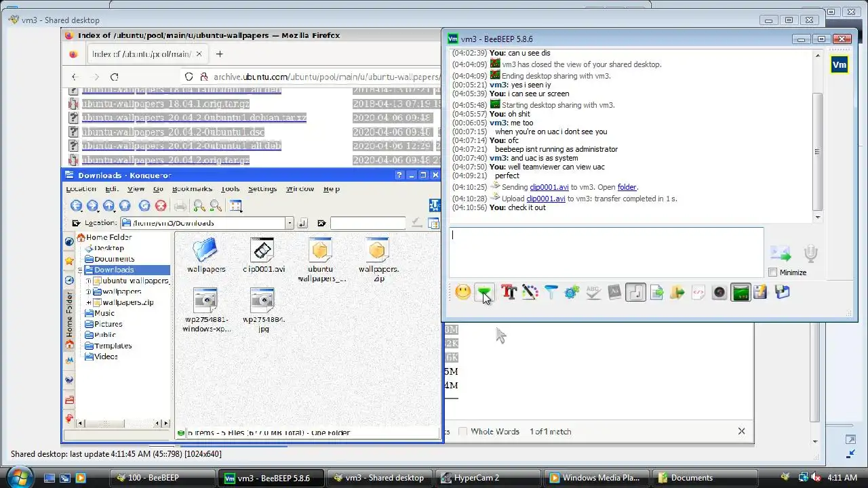
Task: Click ubuntu-wallpapers_18.04.1.orig.tar.gz link in Firefox
Action: 165,104
